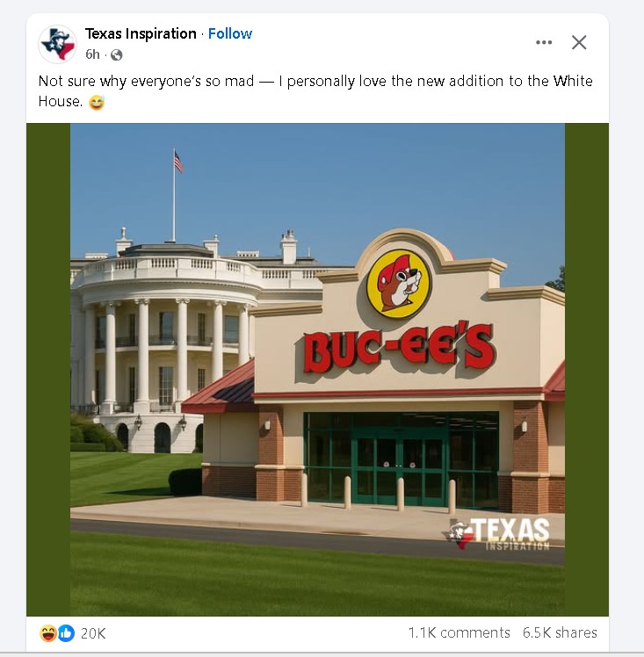Click the red BUC-EE'S sign lettering
This screenshot has height=657, width=644.
pos(399,347)
